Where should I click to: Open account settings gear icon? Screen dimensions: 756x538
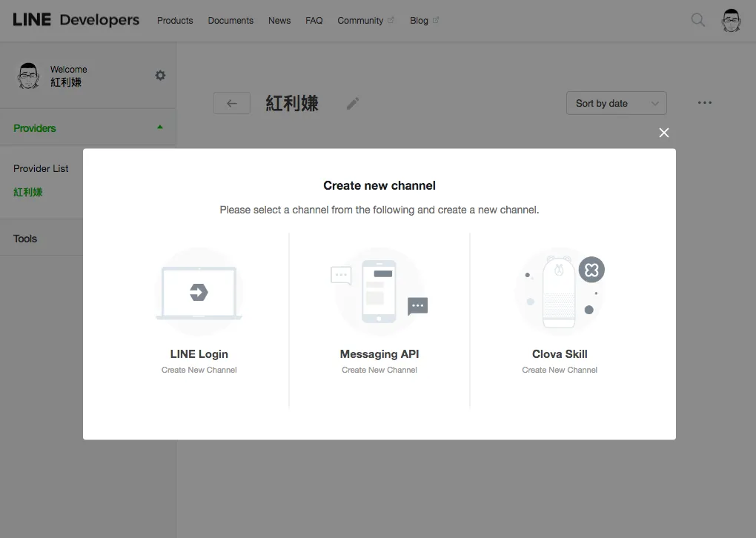160,76
